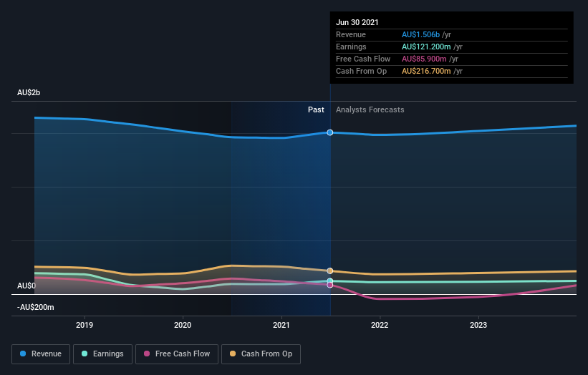This screenshot has height=375, width=588.
Task: Click the -AU$200m y-axis label
Action: 36,307
